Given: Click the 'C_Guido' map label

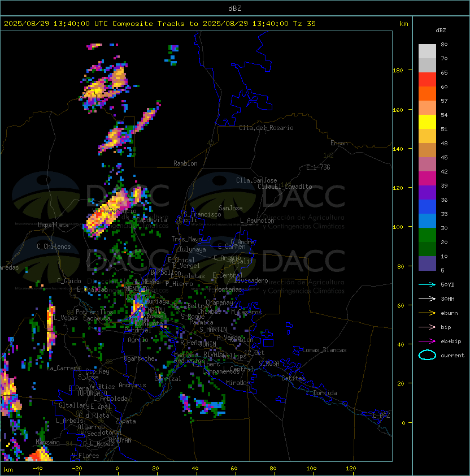Looking at the screenshot, I should (69, 281).
